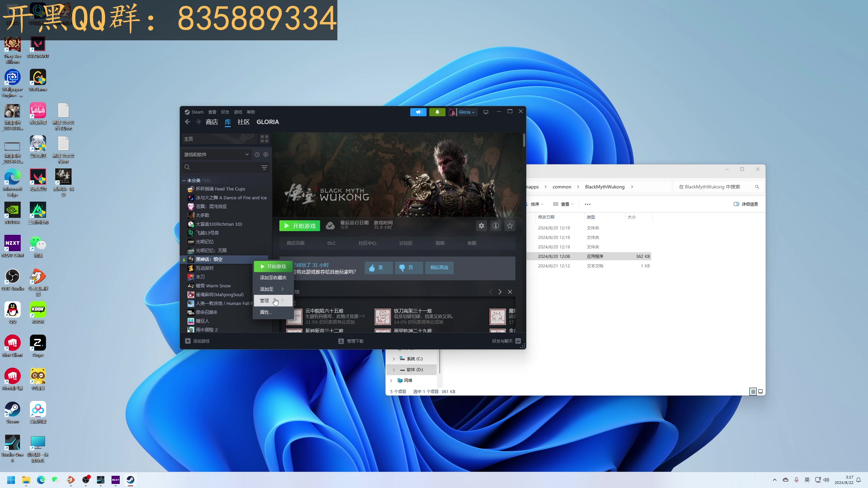Go to next achievements page arrow

(500, 292)
